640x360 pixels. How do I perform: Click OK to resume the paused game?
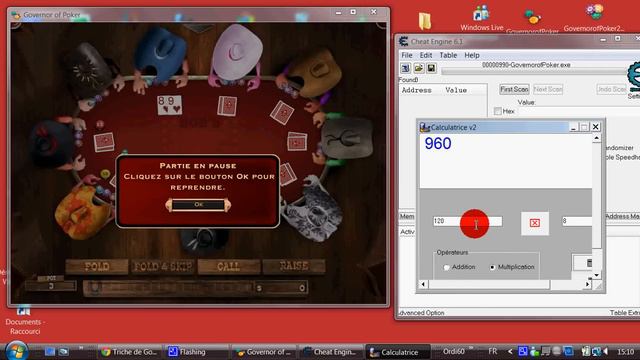198,204
